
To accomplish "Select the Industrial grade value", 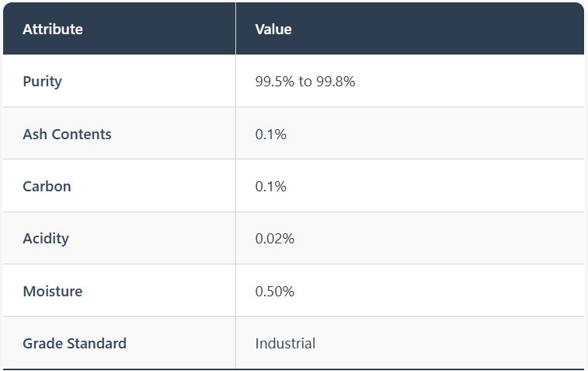I will 285,343.
